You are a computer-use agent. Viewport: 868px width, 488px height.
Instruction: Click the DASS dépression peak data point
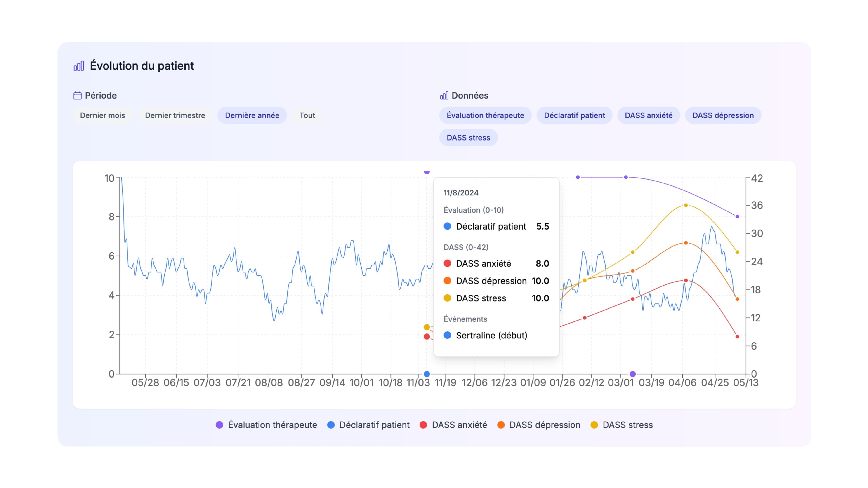pos(686,243)
